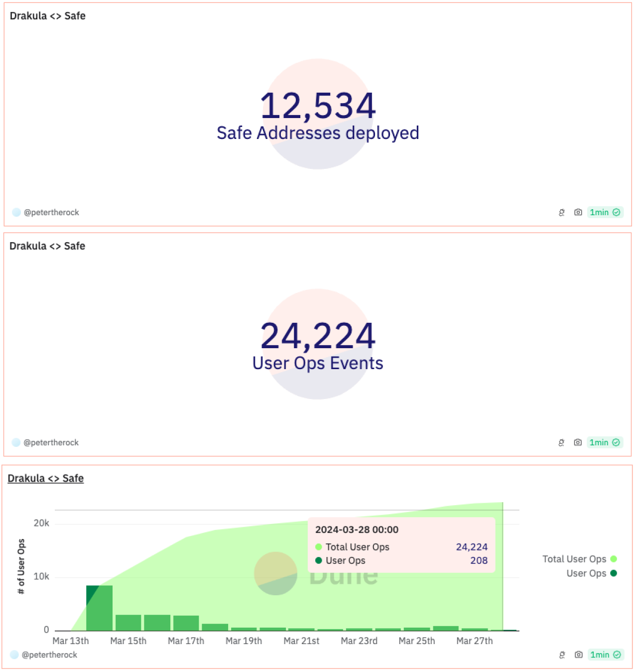Toggle User Ops series label in chart legend
639x672 pixels.
pyautogui.click(x=586, y=573)
